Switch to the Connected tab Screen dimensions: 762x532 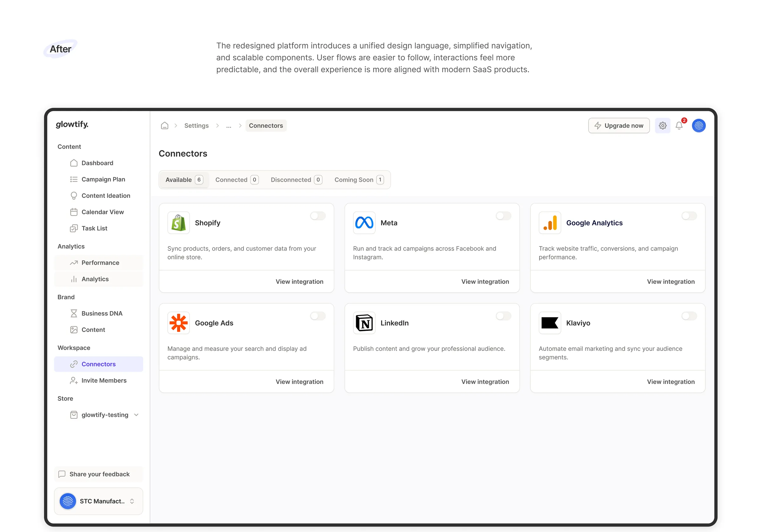pyautogui.click(x=237, y=180)
